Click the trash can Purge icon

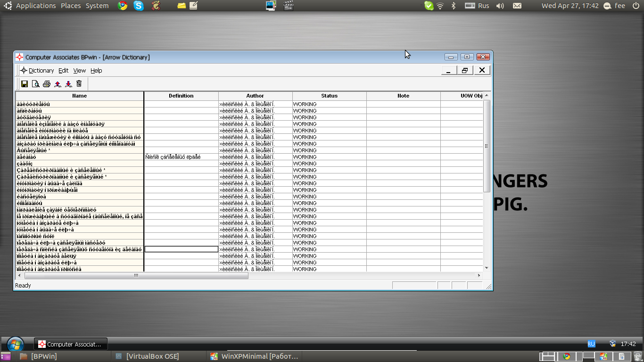coord(79,84)
